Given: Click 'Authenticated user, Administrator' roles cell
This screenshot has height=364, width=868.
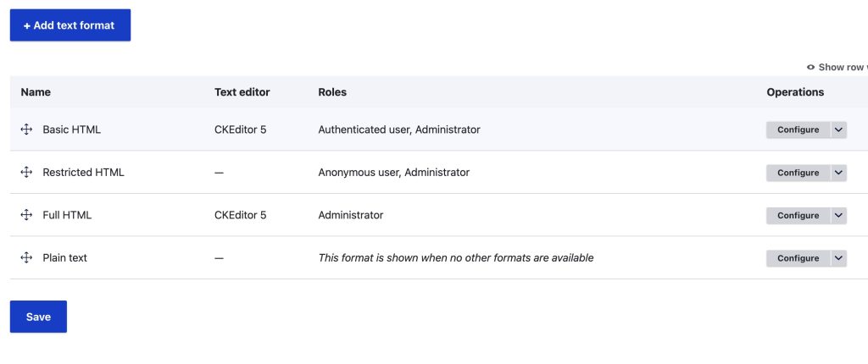Looking at the screenshot, I should pos(399,130).
